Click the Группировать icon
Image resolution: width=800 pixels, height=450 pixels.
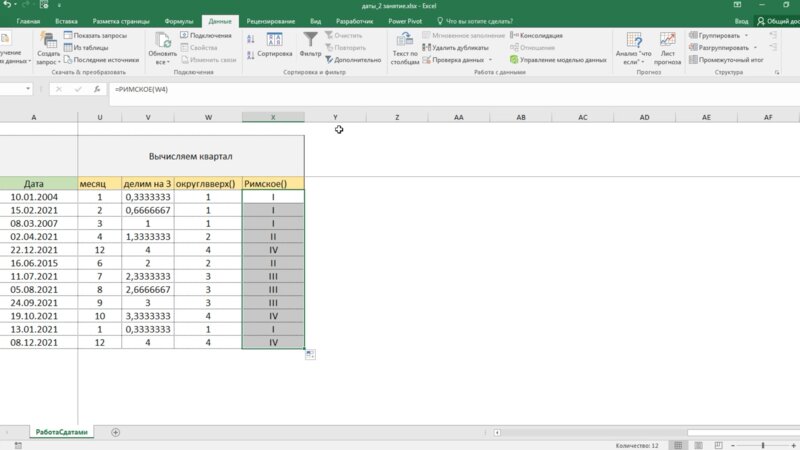click(x=693, y=35)
